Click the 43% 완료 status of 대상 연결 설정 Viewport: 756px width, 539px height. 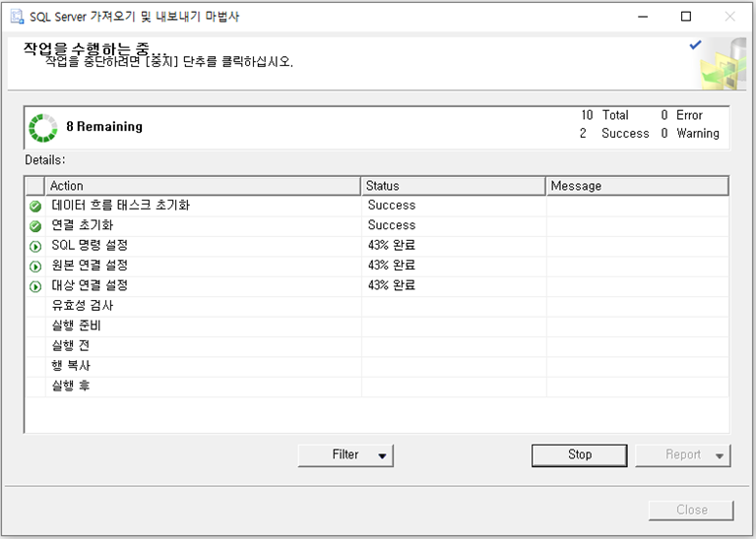pos(392,285)
